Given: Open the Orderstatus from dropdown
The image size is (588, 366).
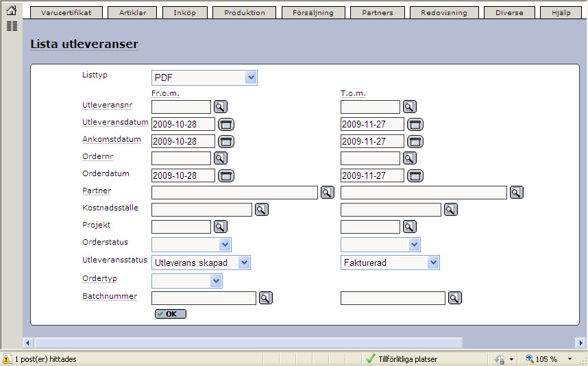Looking at the screenshot, I should (191, 245).
